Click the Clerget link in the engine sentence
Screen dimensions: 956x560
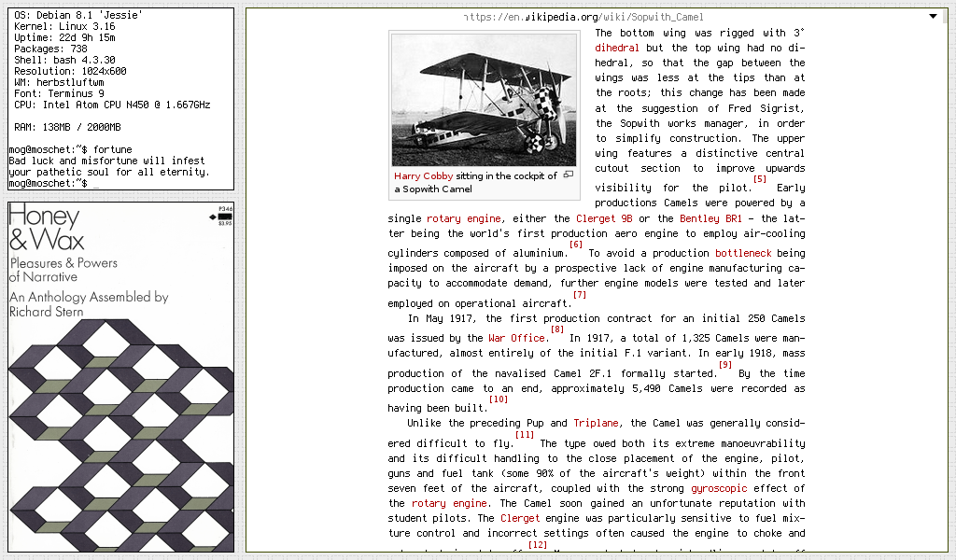[520, 518]
